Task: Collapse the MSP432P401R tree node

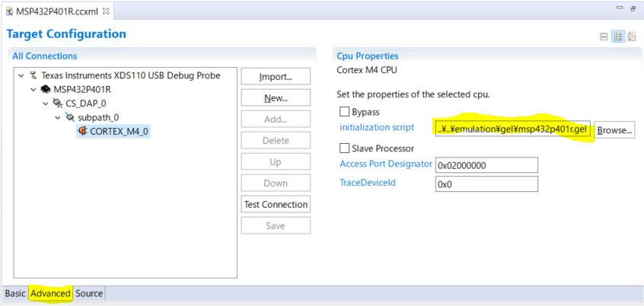Action: 33,90
